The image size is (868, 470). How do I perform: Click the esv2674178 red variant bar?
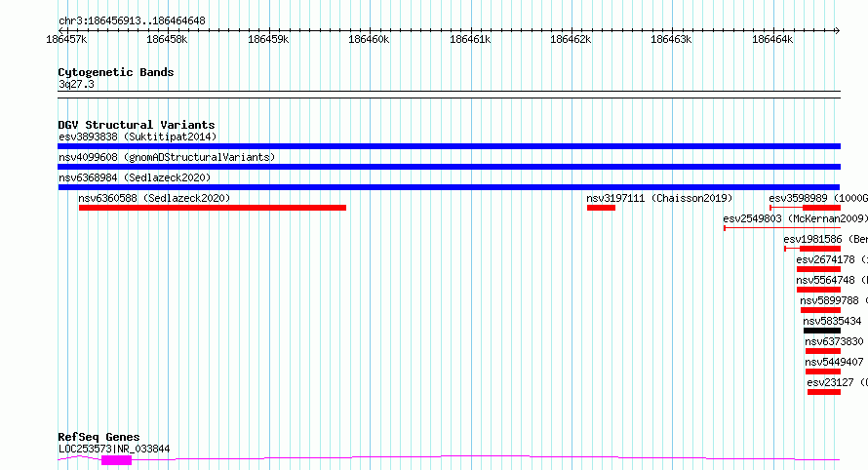[818, 269]
